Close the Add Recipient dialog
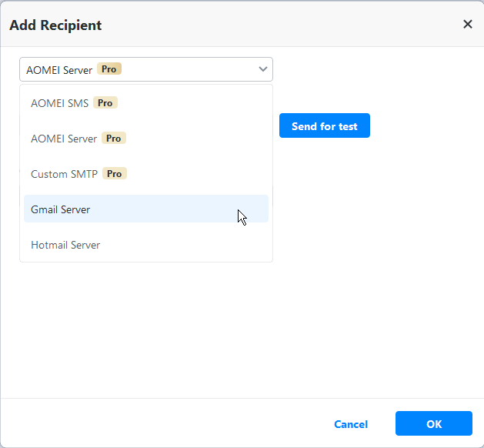 tap(467, 24)
